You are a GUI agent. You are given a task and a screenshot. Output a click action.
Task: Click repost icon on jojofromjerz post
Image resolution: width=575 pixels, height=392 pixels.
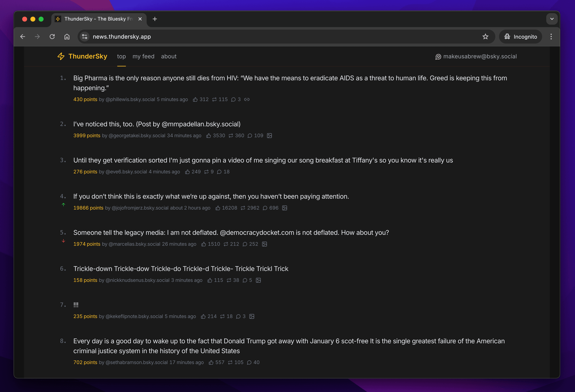point(243,208)
